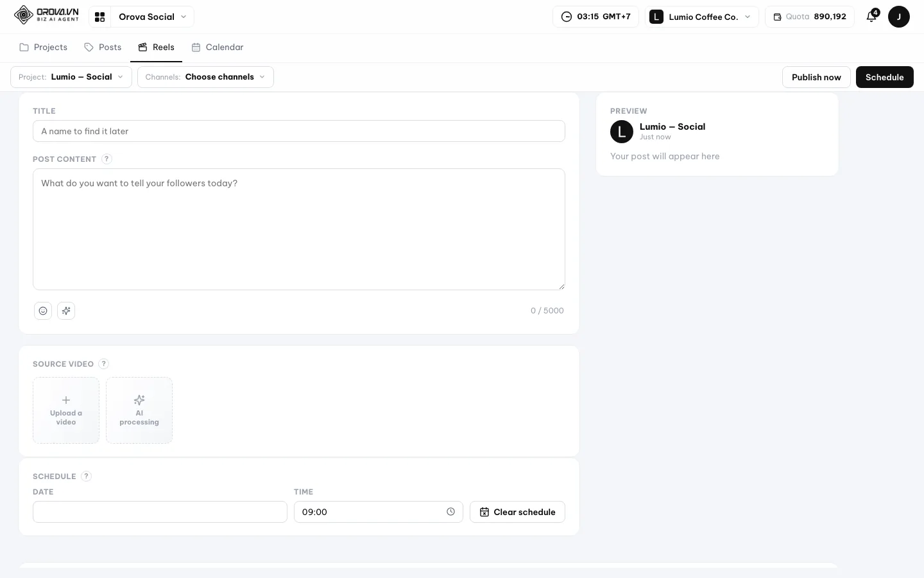Click the Clear schedule button
Image resolution: width=924 pixels, height=578 pixels.
(x=517, y=512)
